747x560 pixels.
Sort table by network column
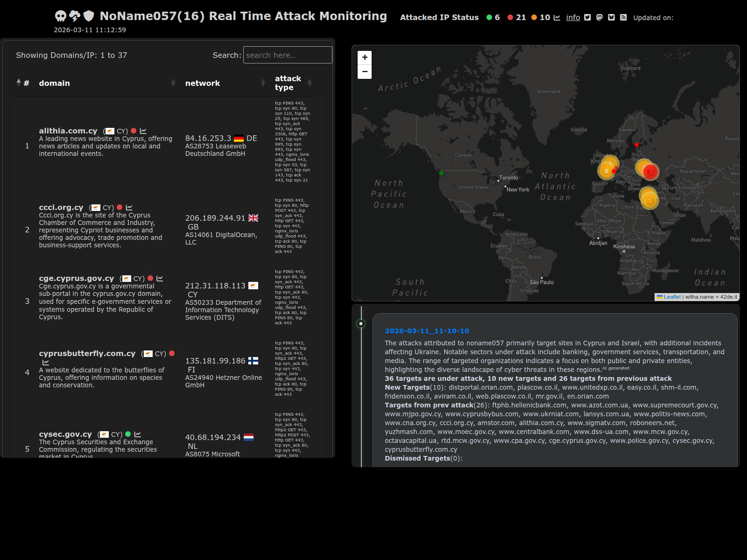click(202, 83)
